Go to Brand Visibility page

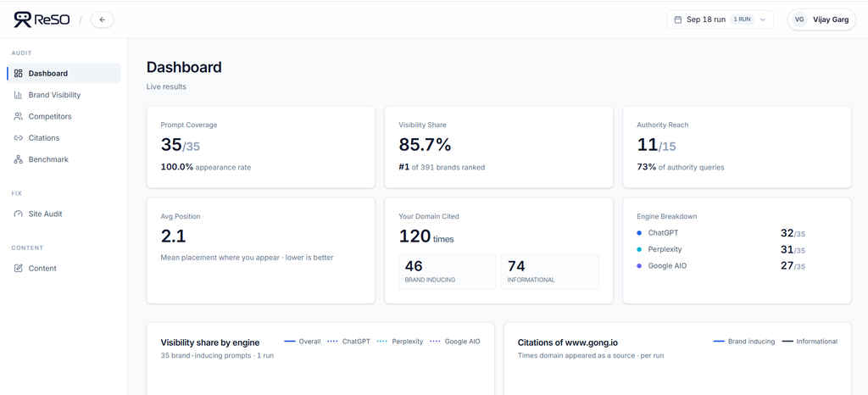64,95
